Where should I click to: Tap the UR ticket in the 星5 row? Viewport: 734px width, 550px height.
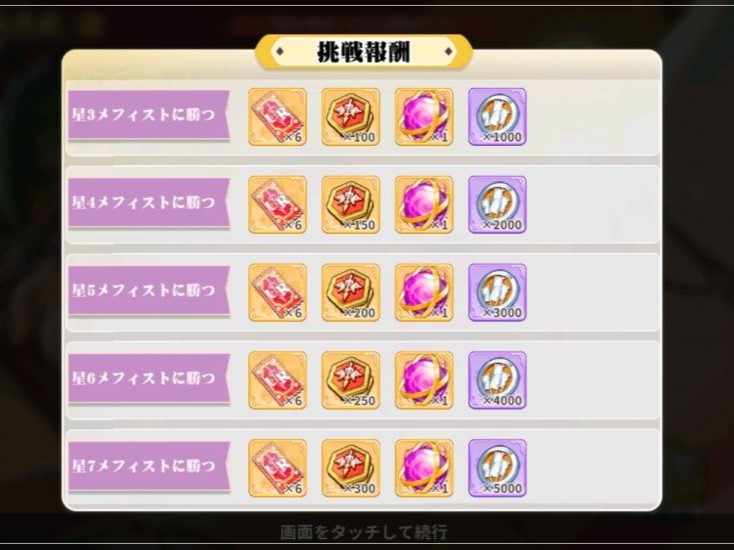click(277, 293)
